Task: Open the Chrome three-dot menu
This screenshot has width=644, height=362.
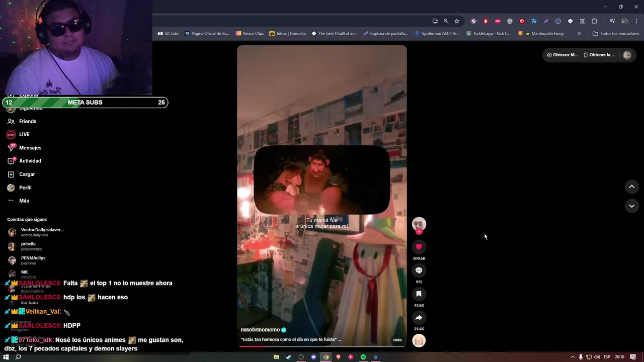Action: click(x=636, y=21)
